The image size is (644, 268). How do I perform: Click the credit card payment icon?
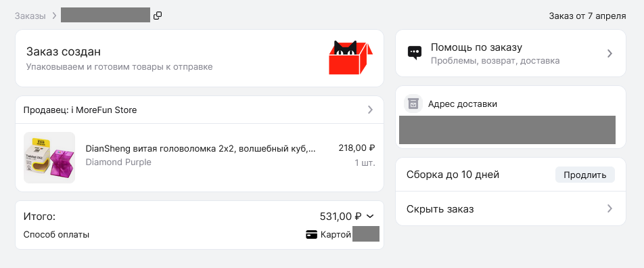pyautogui.click(x=312, y=235)
